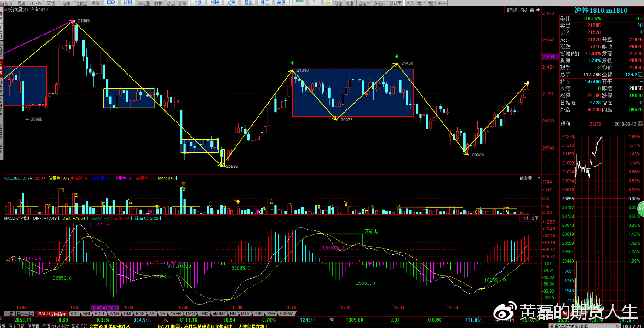Image resolution: width=644 pixels, height=328 pixels.
Task: Switch to the KDJ indicator tab
Action: [74, 313]
